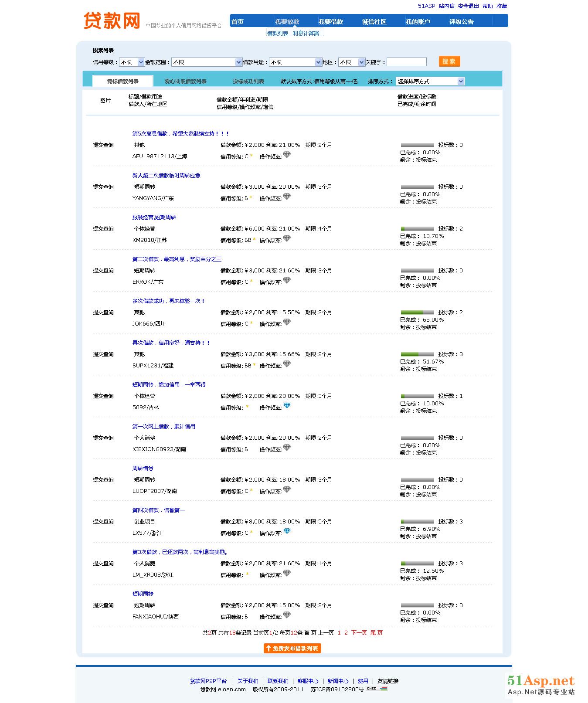
Task: Open 我要放款 navigation menu
Action: coord(287,22)
